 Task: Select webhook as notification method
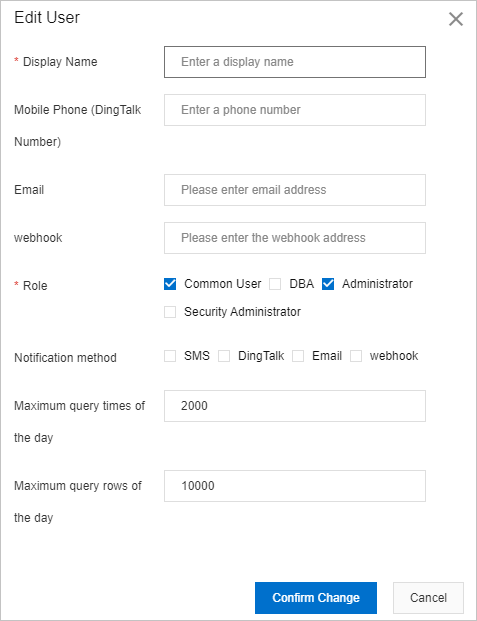coord(356,356)
